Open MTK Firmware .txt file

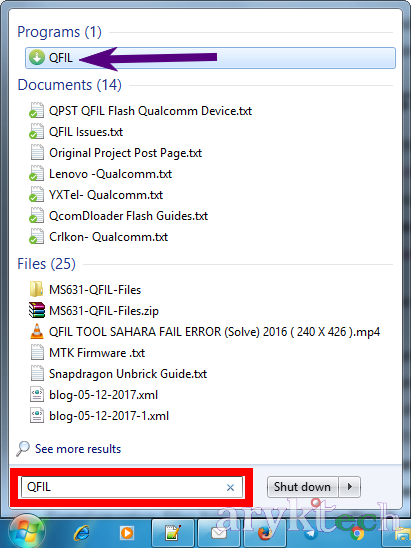pos(87,352)
